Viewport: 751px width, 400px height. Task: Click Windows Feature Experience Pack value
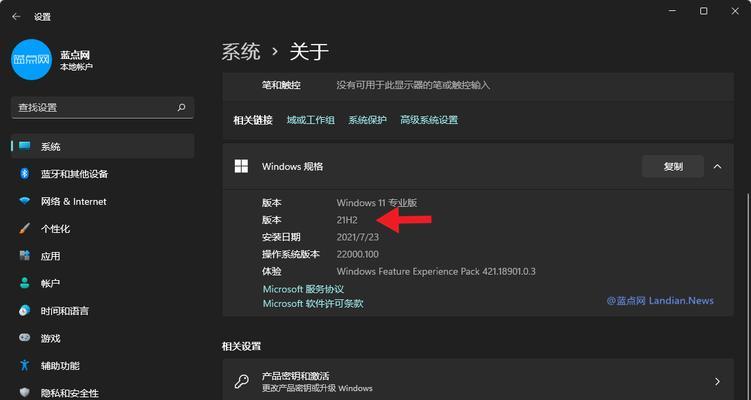pyautogui.click(x=436, y=271)
